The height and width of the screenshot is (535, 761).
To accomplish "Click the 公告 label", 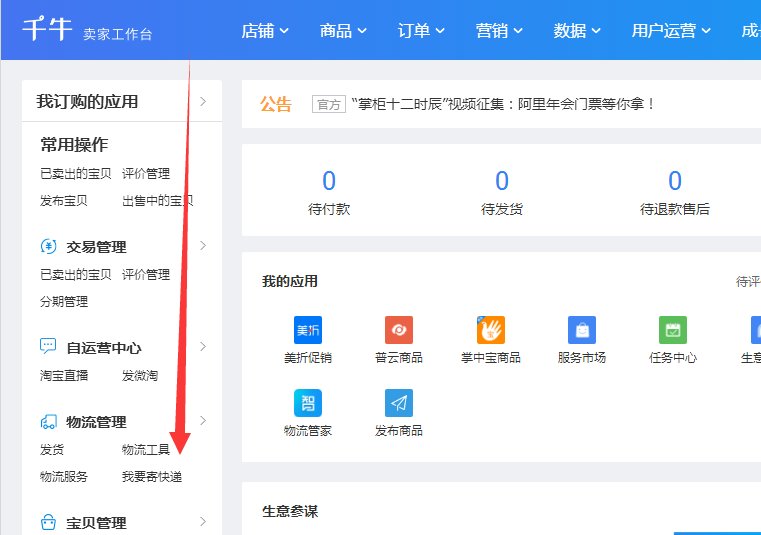I will click(276, 104).
